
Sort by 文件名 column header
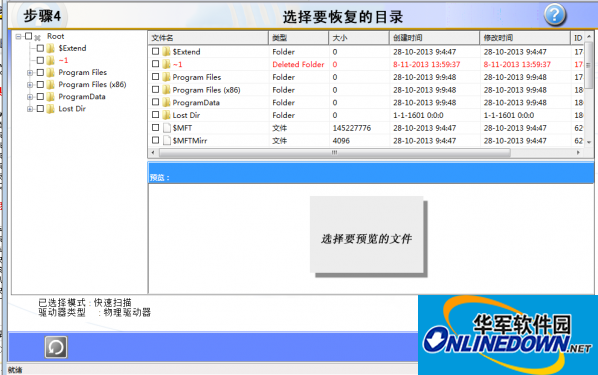click(208, 38)
